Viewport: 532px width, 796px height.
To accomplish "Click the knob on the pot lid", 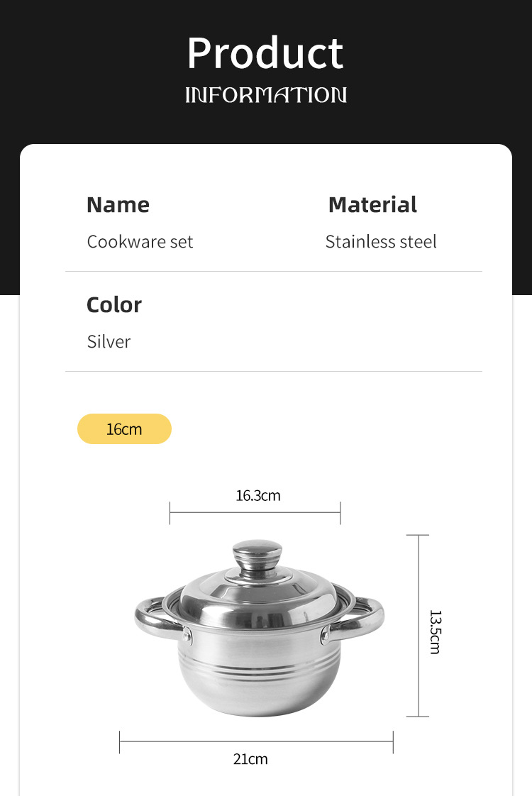I will tap(257, 554).
